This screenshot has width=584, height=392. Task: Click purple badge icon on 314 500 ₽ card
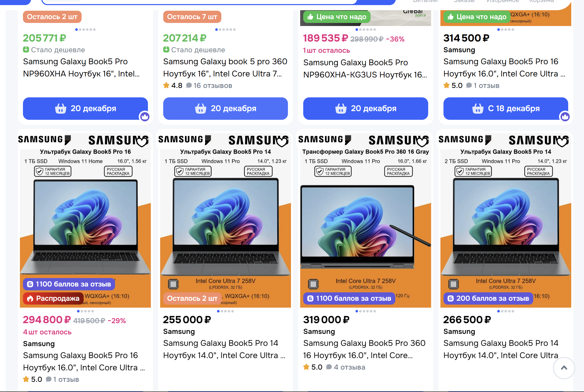coord(565,117)
